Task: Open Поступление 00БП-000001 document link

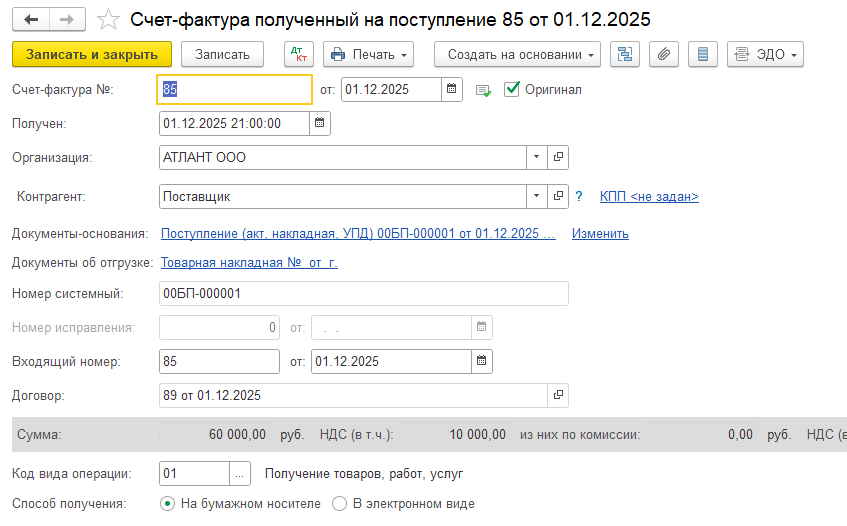Action: click(358, 234)
